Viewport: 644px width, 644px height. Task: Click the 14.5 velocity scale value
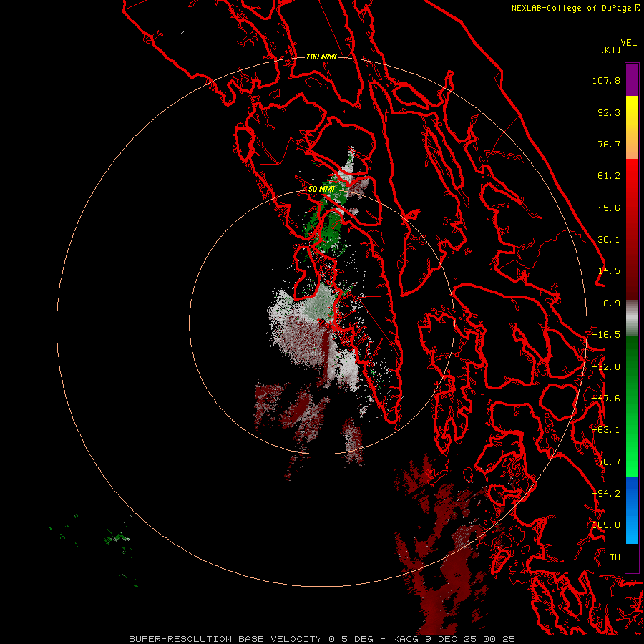pyautogui.click(x=609, y=271)
